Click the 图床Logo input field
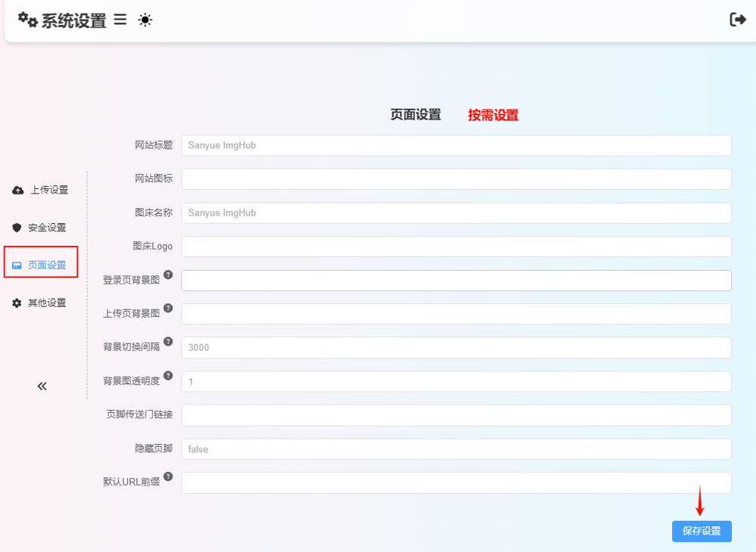The height and width of the screenshot is (552, 756). 456,247
